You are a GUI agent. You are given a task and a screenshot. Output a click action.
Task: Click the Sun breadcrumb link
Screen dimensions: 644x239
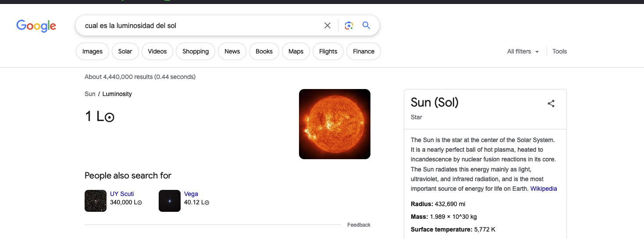[90, 94]
